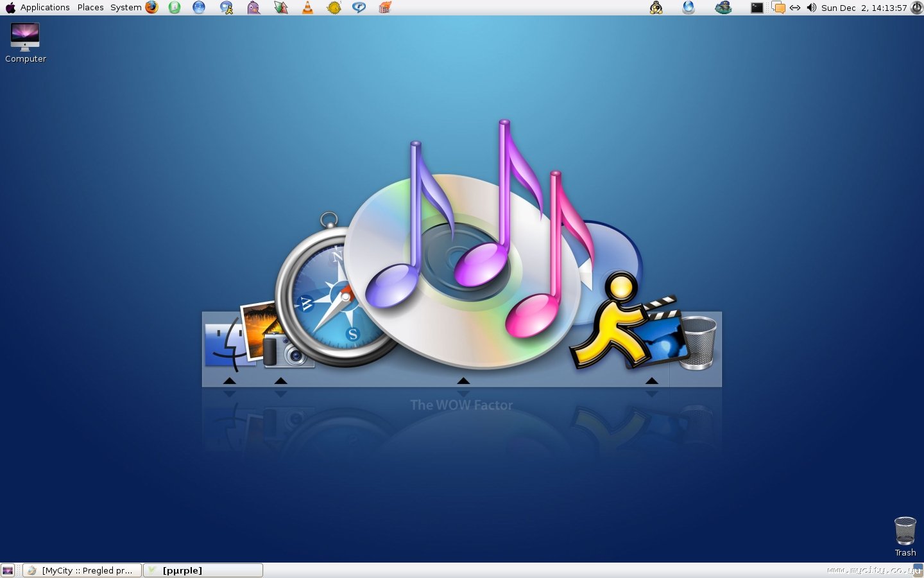The height and width of the screenshot is (578, 924).
Task: Open the Computer desktop icon
Action: tap(26, 43)
